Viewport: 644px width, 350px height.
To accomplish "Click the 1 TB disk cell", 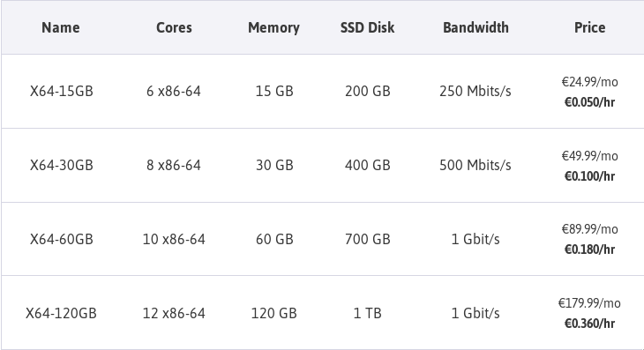I will point(367,314).
